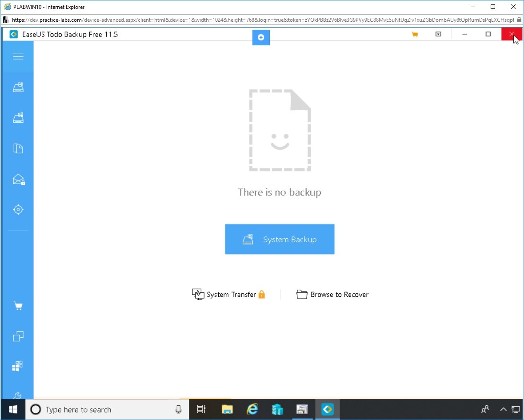Open the Windows Start menu
This screenshot has width=524, height=420.
click(13, 409)
